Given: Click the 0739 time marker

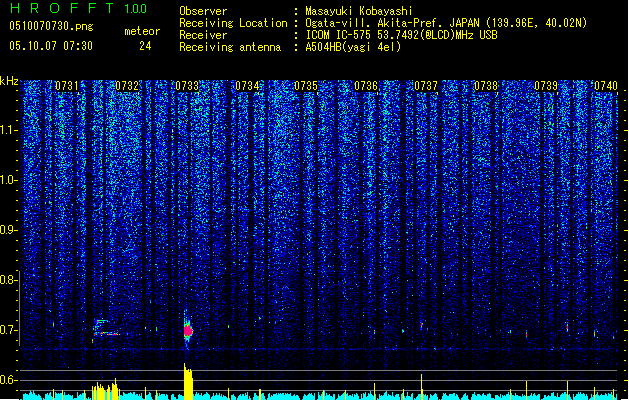Looking at the screenshot, I should [x=546, y=86].
